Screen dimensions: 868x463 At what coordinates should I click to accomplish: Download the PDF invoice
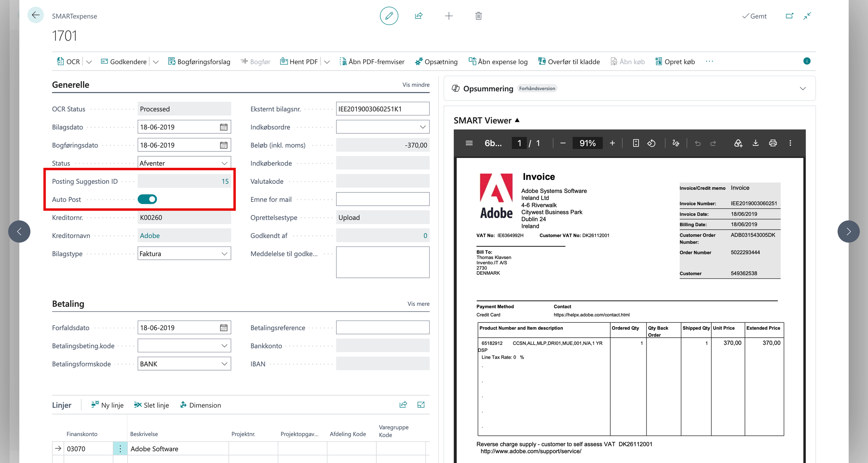tap(756, 143)
